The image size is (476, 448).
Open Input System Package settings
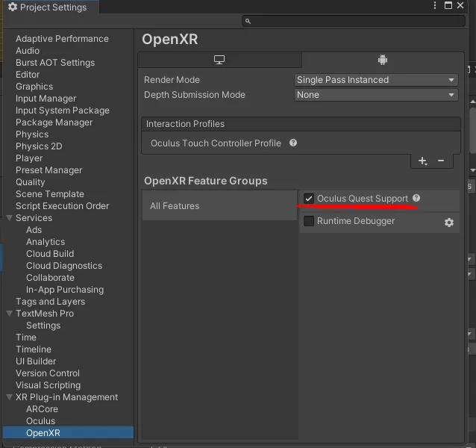pos(63,111)
